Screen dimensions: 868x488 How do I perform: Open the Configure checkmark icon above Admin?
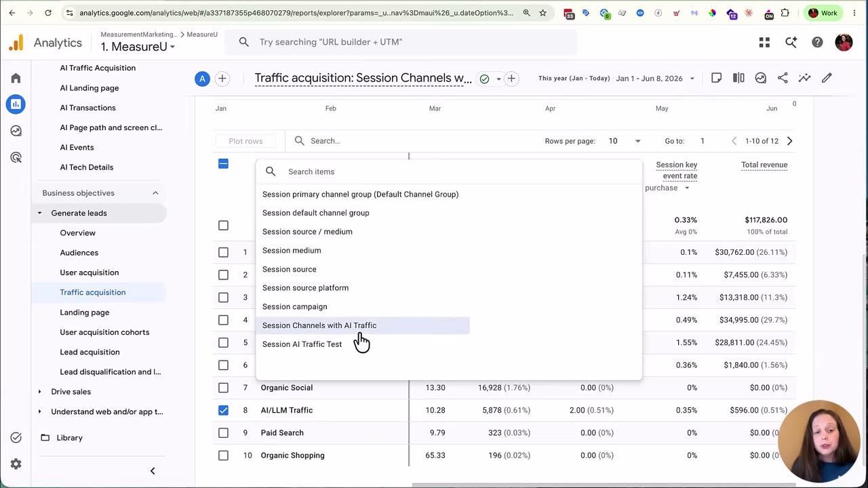pyautogui.click(x=16, y=438)
